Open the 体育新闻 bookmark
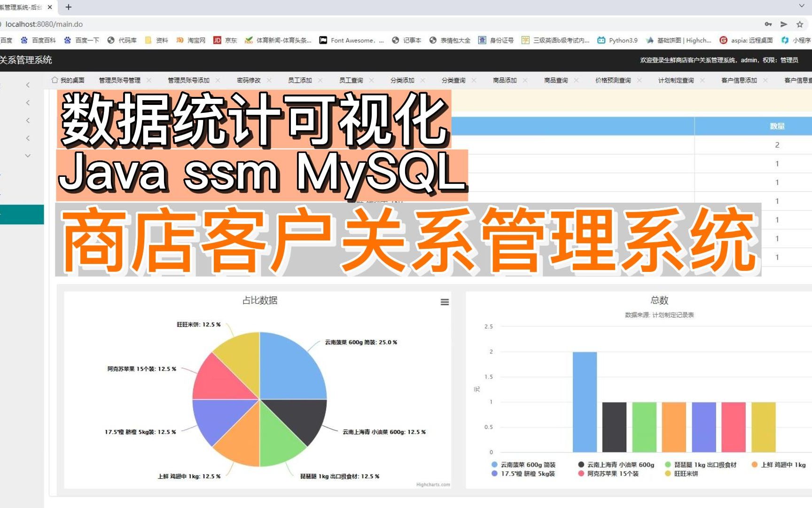 tap(278, 40)
